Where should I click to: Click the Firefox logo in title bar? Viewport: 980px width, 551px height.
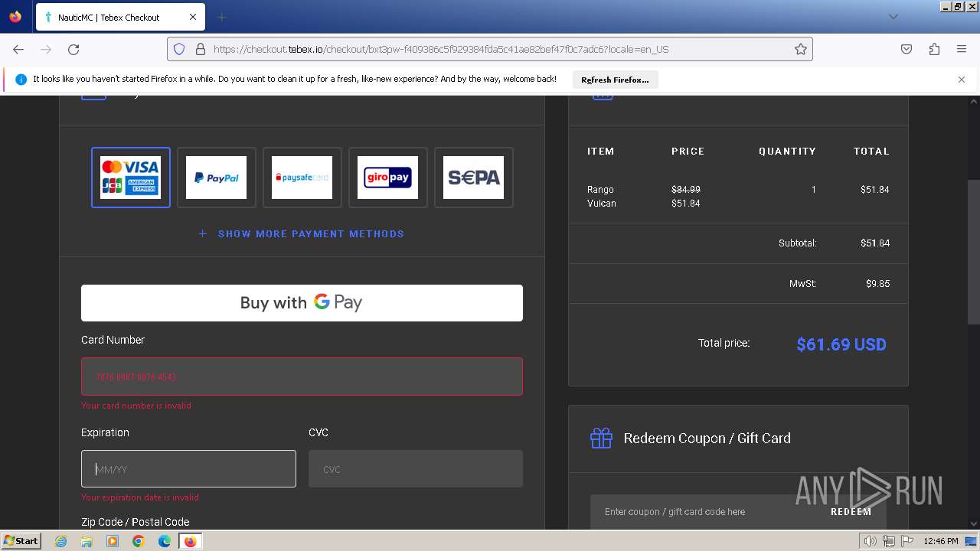pyautogui.click(x=15, y=17)
